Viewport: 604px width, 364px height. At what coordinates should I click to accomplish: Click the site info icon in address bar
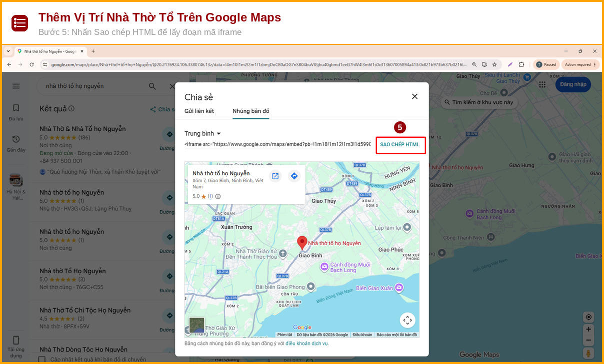pyautogui.click(x=44, y=64)
